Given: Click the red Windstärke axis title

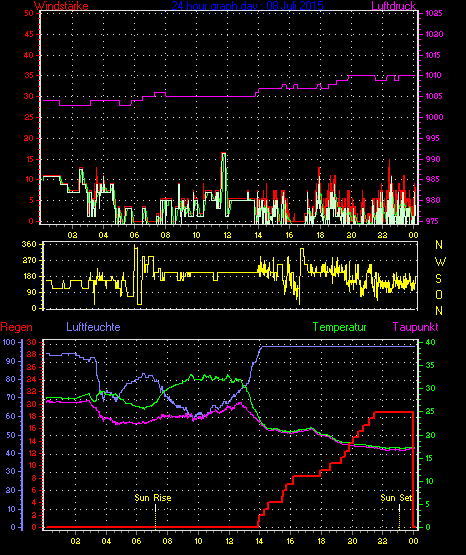Looking at the screenshot, I should pos(61,6).
